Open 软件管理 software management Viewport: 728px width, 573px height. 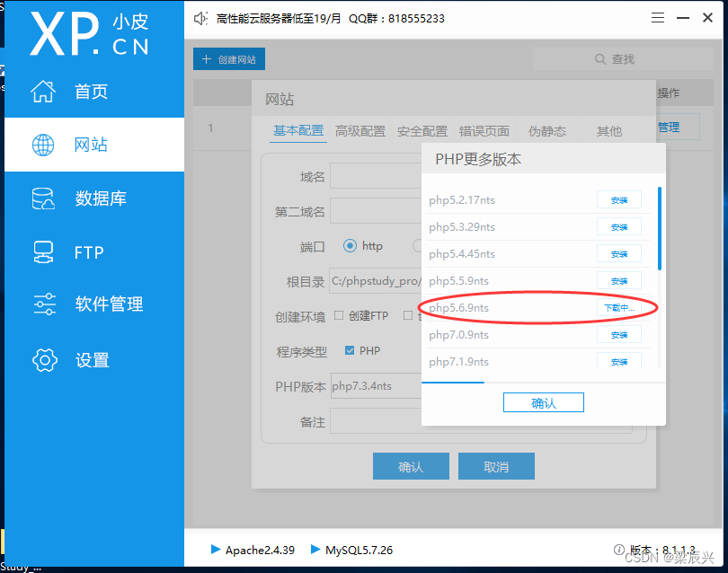(x=94, y=304)
